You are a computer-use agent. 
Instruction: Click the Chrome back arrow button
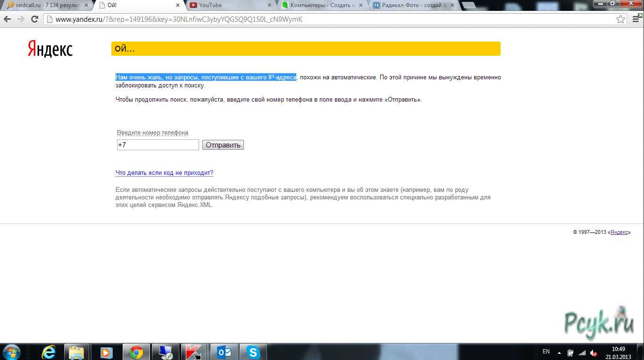8,19
